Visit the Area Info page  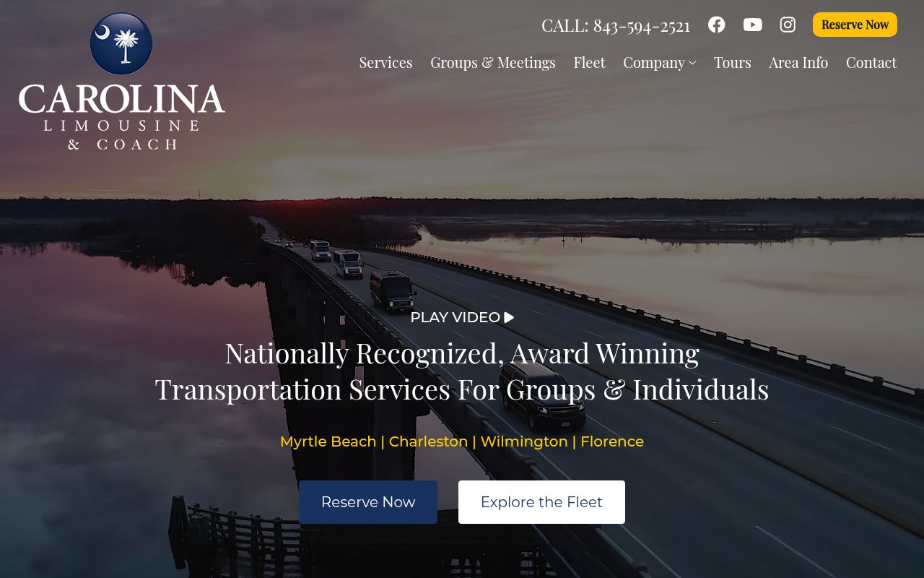pyautogui.click(x=798, y=62)
